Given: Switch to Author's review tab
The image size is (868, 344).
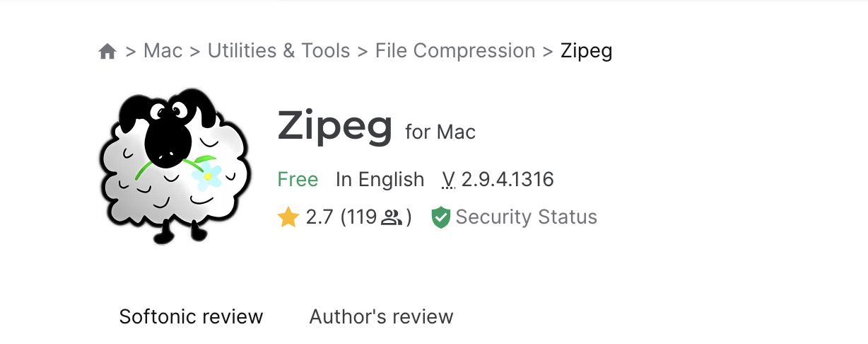Looking at the screenshot, I should click(381, 316).
